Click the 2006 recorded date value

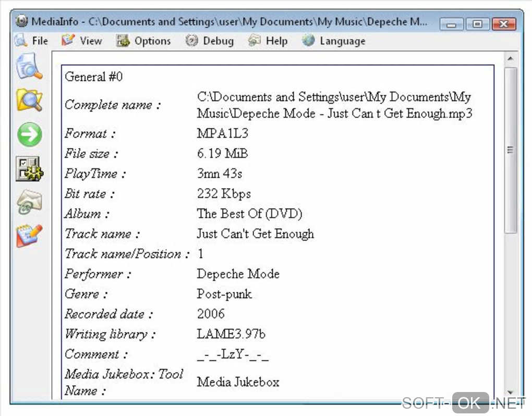211,314
